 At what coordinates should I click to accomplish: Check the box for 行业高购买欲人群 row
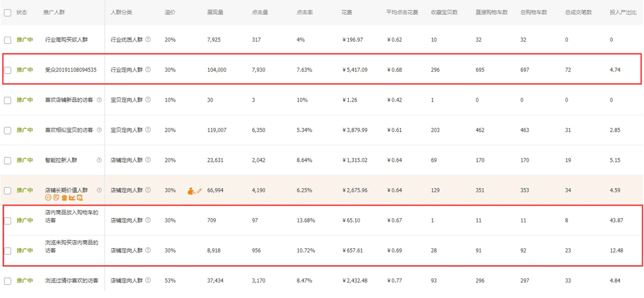coord(7,40)
